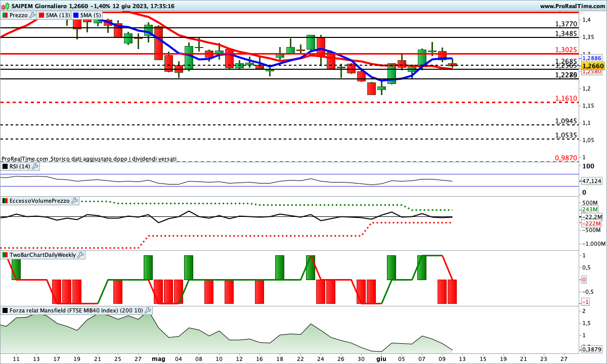This screenshot has width=607, height=364.
Task: Click the red 0,9870 level label
Action: [566, 158]
